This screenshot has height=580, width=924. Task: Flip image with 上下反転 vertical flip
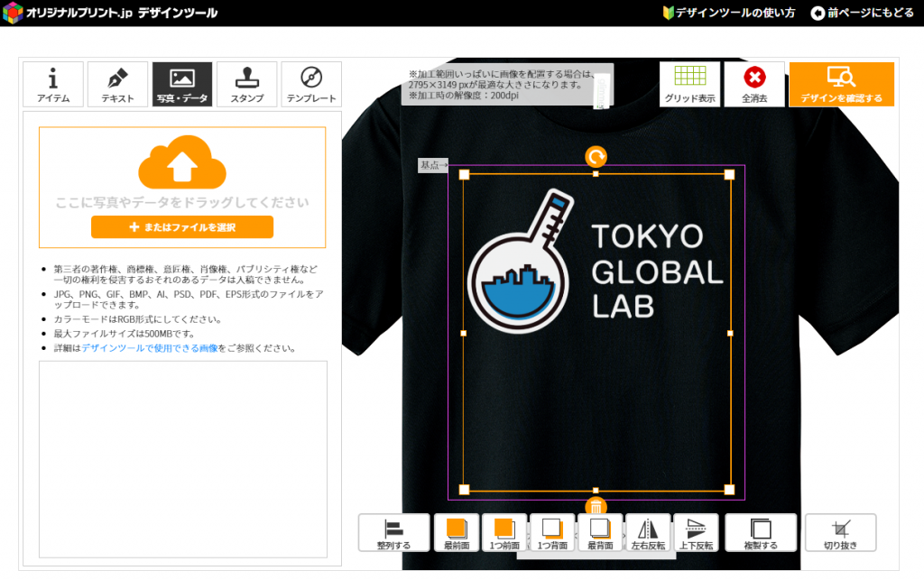tap(696, 533)
